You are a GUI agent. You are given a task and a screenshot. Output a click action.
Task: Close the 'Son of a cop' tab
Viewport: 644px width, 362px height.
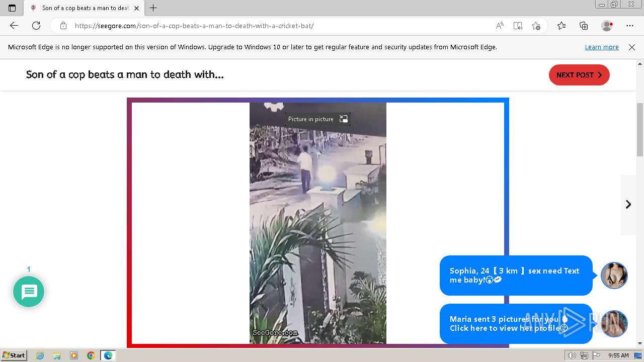pos(137,8)
